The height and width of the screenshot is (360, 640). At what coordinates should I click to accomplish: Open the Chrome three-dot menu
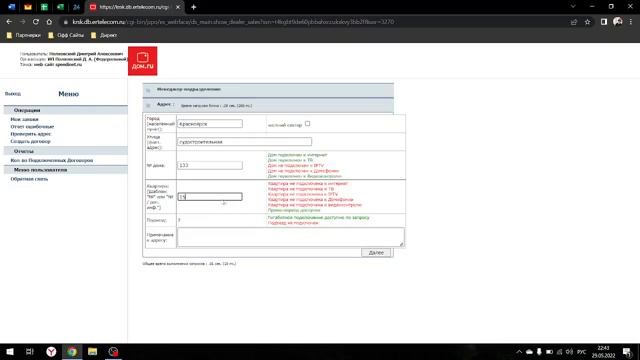coord(631,22)
